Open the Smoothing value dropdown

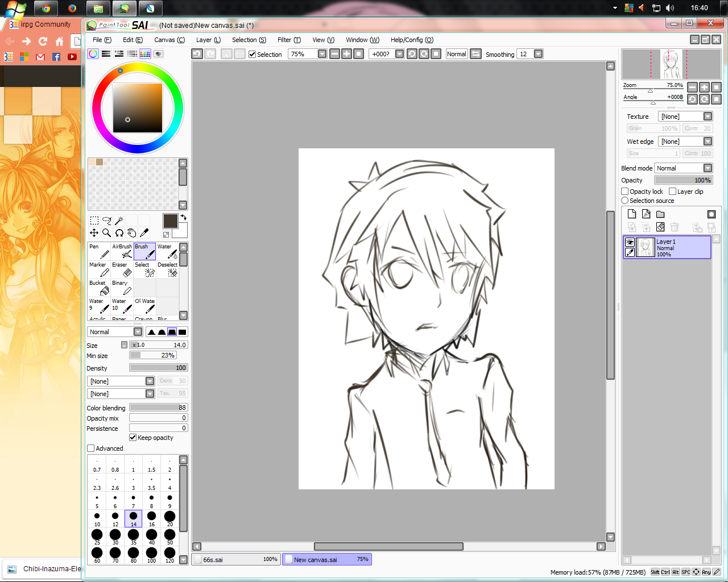click(538, 54)
